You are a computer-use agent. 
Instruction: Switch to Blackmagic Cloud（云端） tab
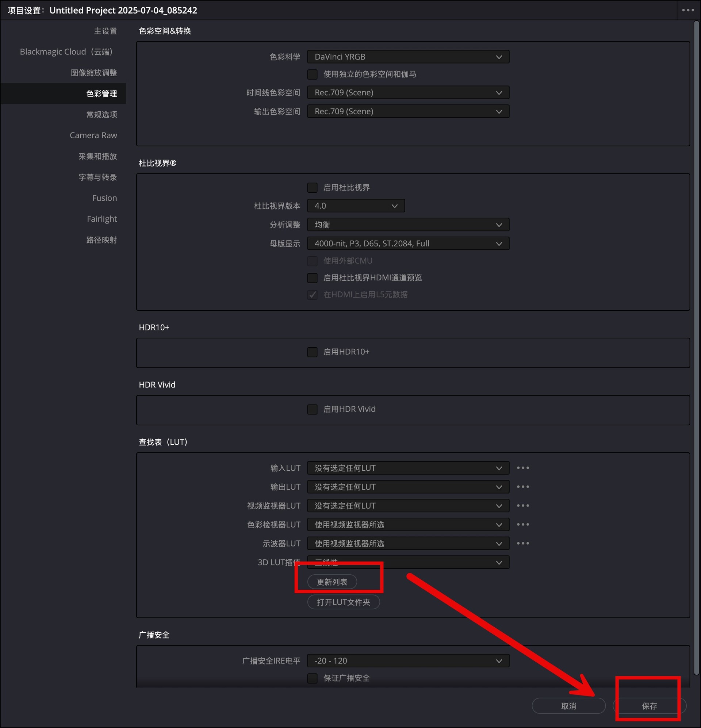click(67, 52)
